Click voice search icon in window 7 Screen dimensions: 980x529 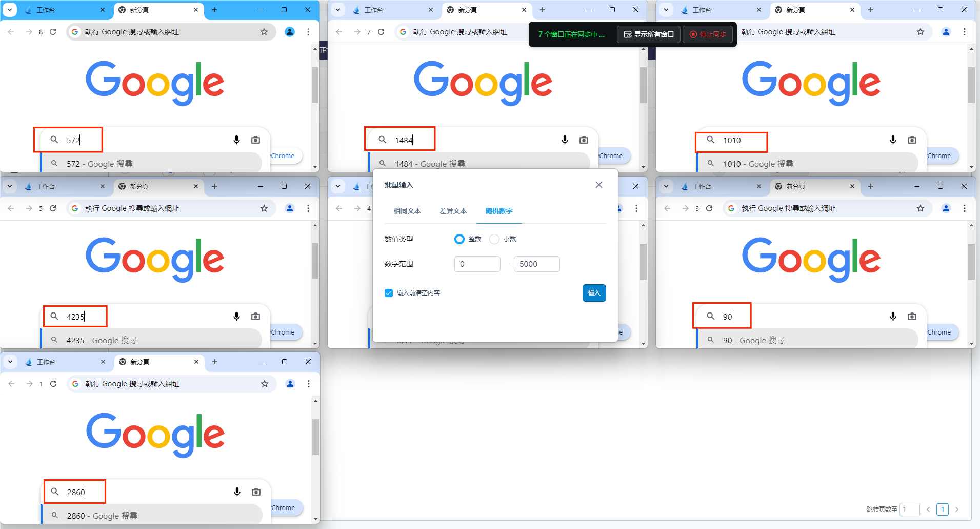(x=565, y=140)
